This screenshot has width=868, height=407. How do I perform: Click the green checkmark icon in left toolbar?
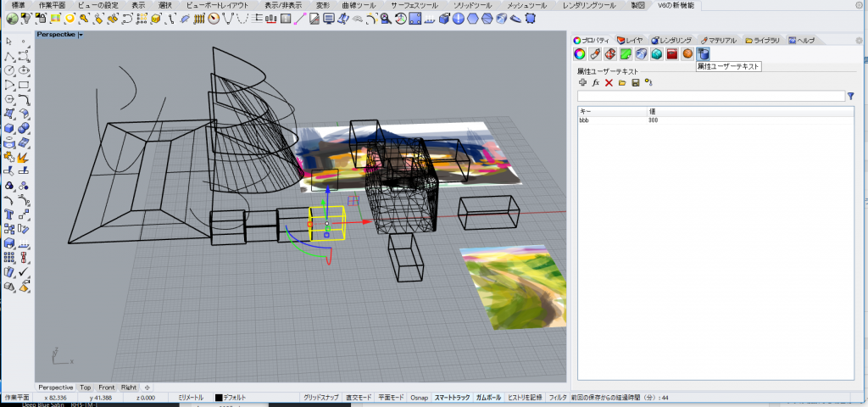[x=24, y=272]
